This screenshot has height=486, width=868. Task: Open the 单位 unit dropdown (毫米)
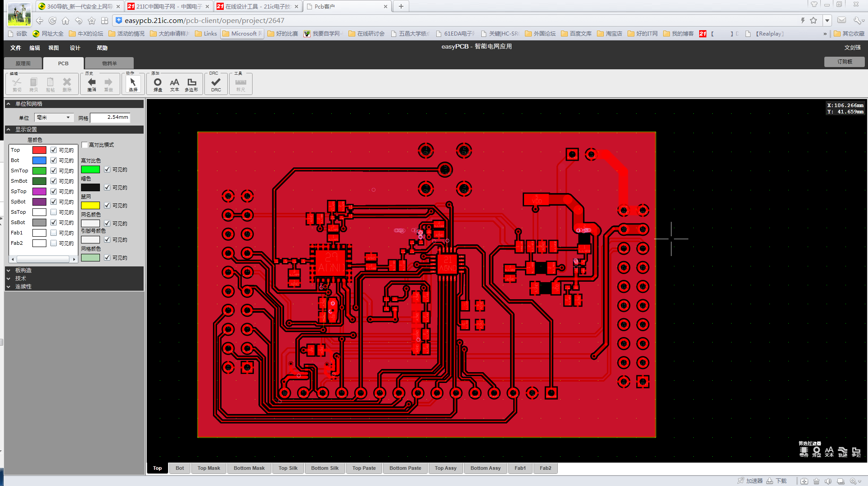pos(54,117)
